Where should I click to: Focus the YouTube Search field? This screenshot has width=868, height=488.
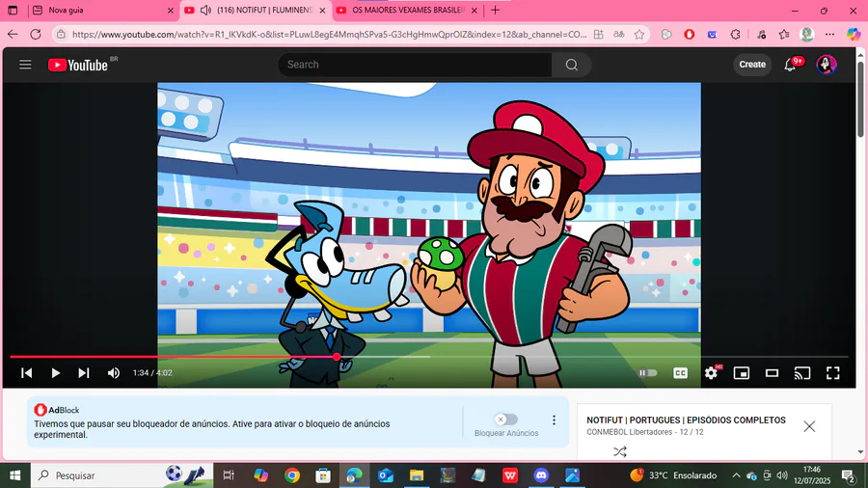click(x=415, y=65)
